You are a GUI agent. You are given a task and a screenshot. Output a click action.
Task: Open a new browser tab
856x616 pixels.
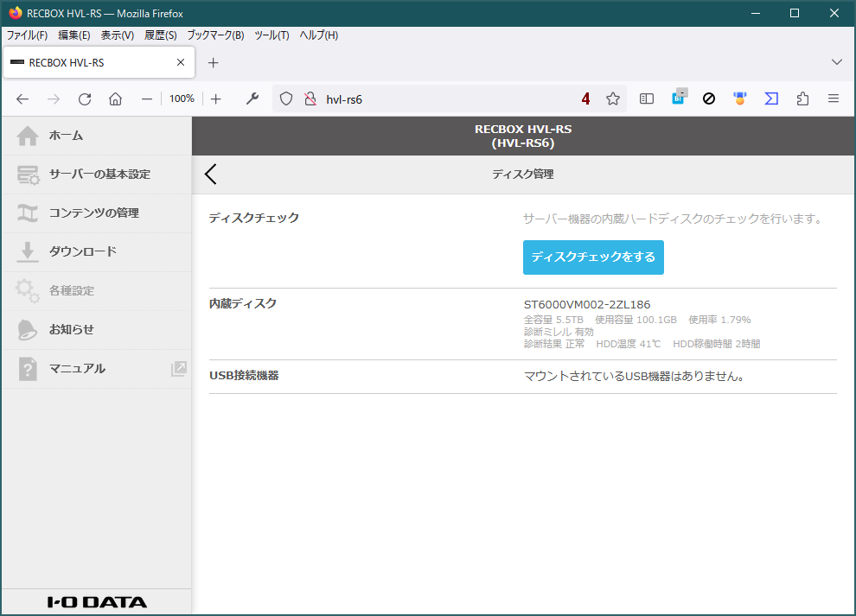pyautogui.click(x=213, y=61)
